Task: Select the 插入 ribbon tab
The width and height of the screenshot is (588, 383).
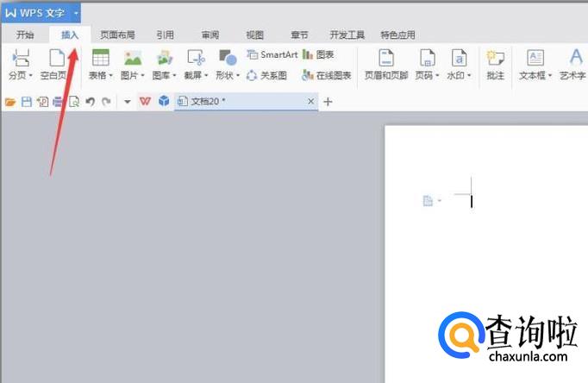Action: pos(70,35)
